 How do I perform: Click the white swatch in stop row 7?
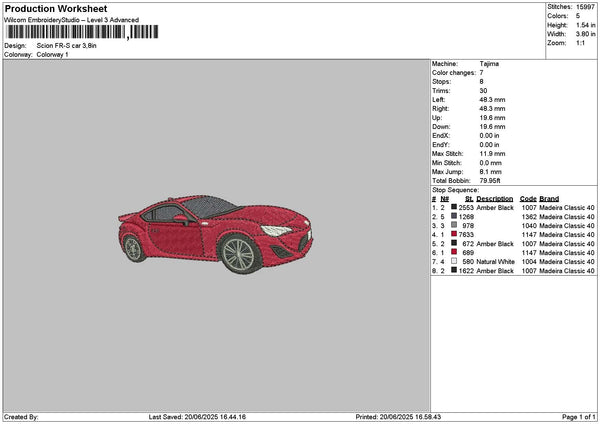tap(454, 261)
